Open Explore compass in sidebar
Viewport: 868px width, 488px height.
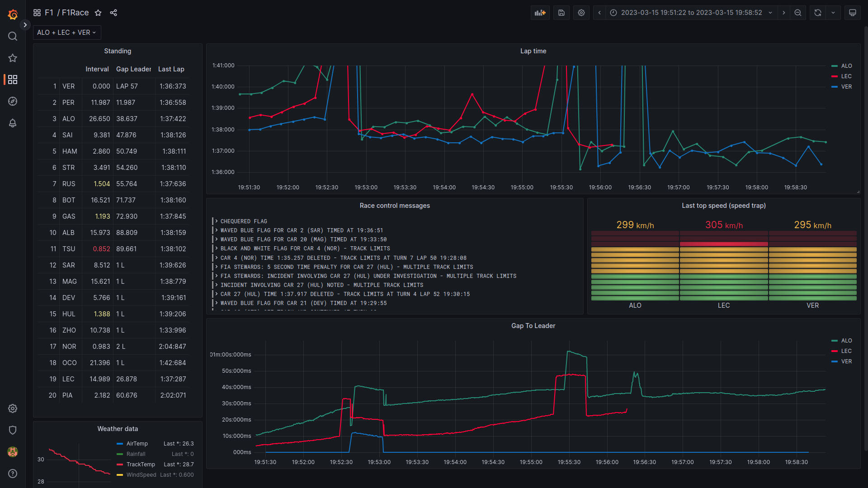point(13,101)
